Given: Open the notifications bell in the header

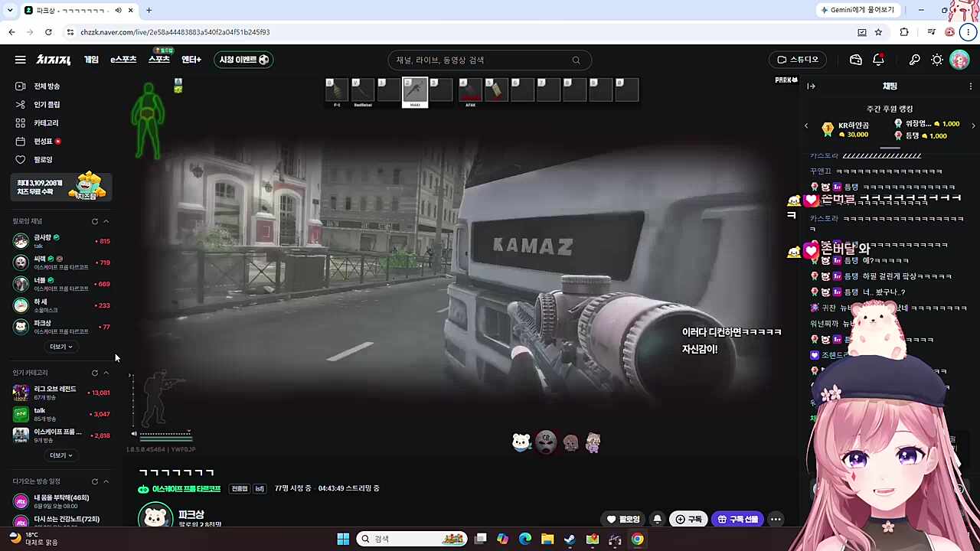Looking at the screenshot, I should pyautogui.click(x=878, y=60).
